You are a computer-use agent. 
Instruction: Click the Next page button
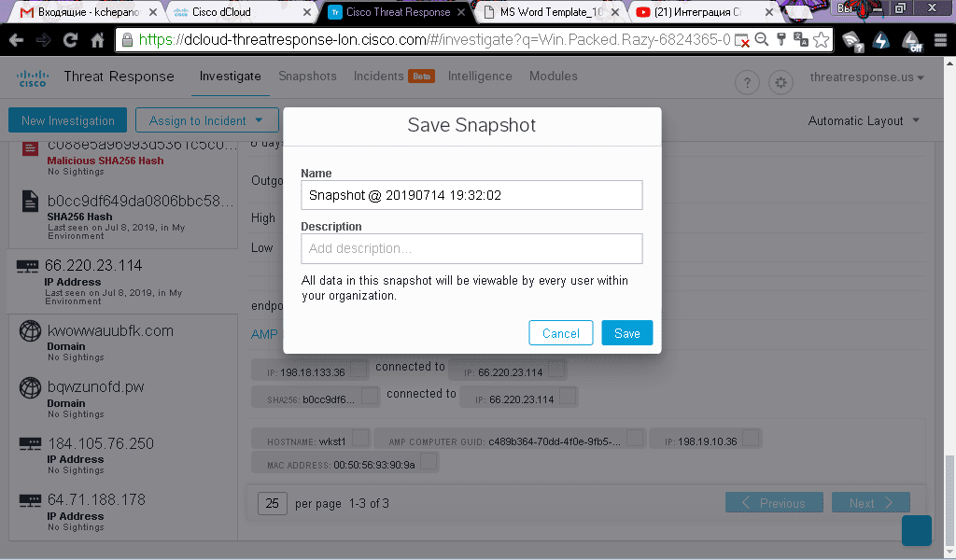[871, 503]
